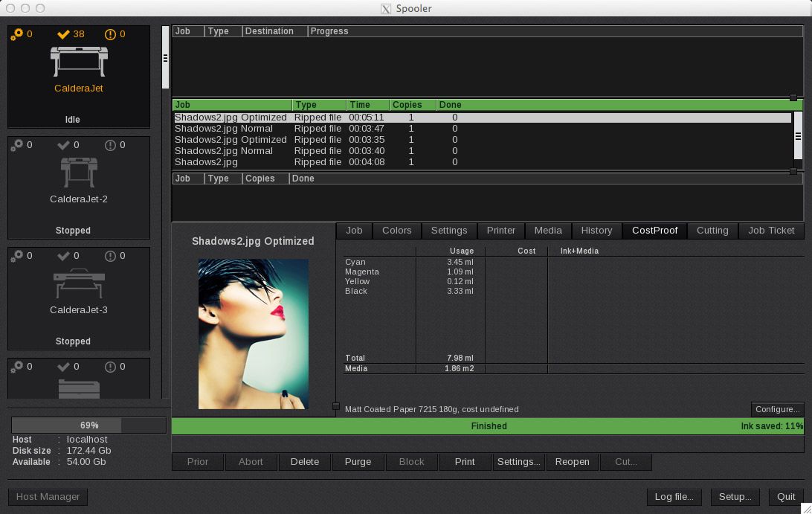Click the green Finished progress bar
Viewport: 812px width, 514px height.
(x=488, y=426)
